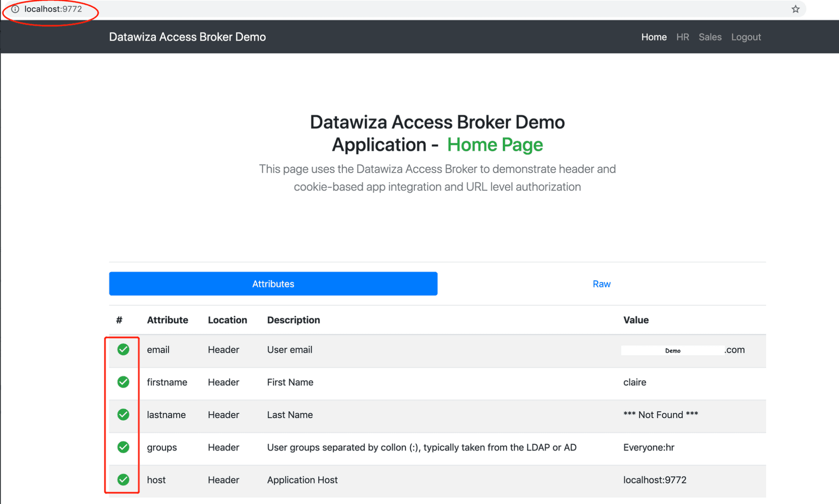Screen dimensions: 839x504
Task: Select the host attribute cell
Action: point(156,480)
